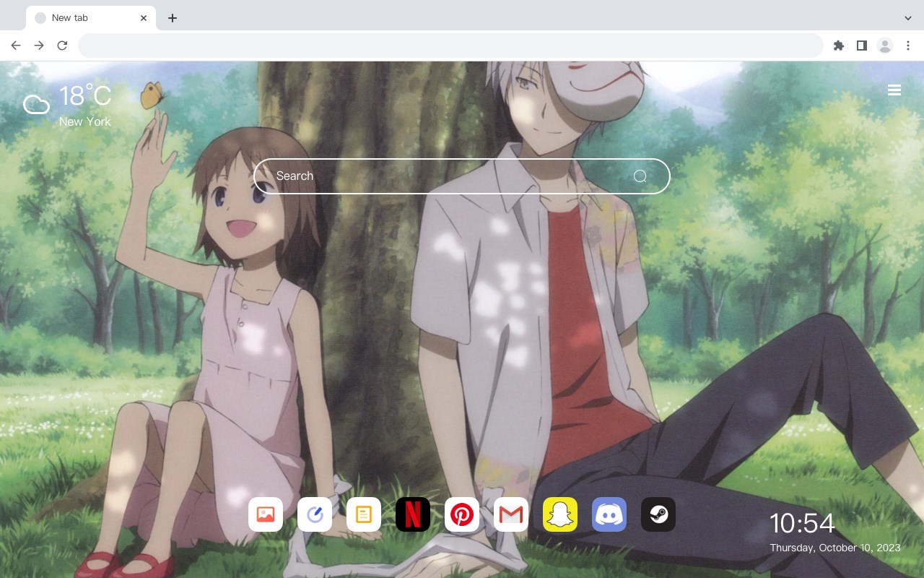Launch the Pinterest shortcut

(462, 514)
